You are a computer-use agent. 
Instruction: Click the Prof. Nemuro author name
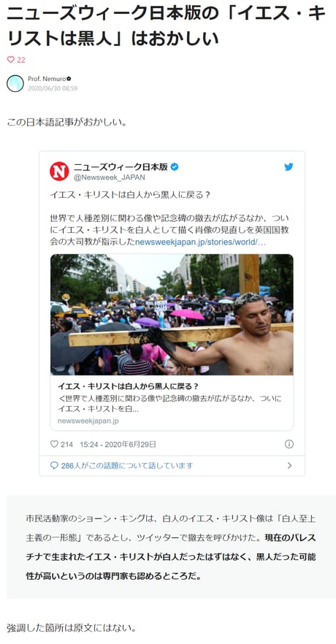(x=47, y=78)
